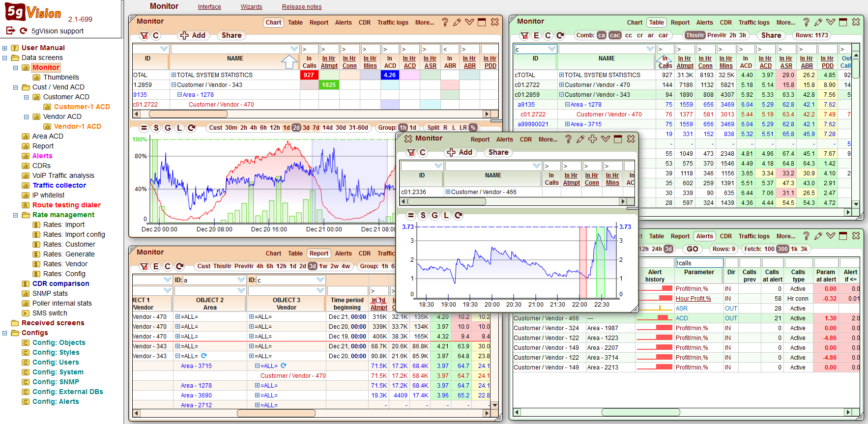
Task: Open Hour Profit,% link in Alerts table
Action: pos(693,299)
